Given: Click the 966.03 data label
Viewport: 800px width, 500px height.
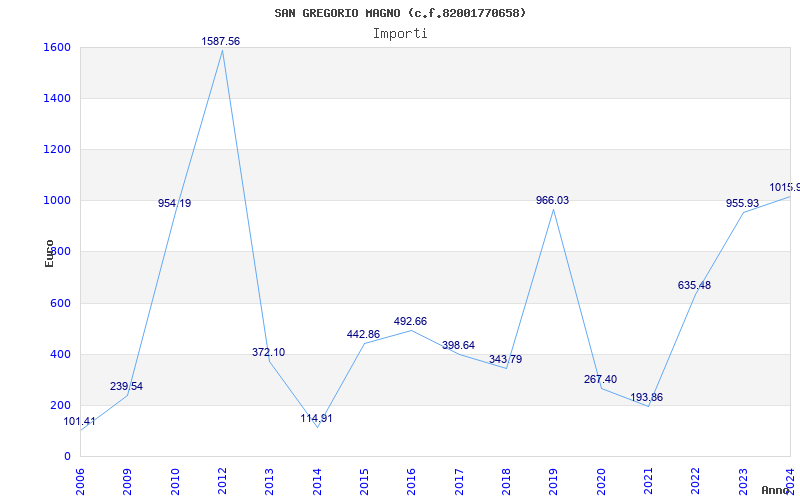Looking at the screenshot, I should click(552, 201).
